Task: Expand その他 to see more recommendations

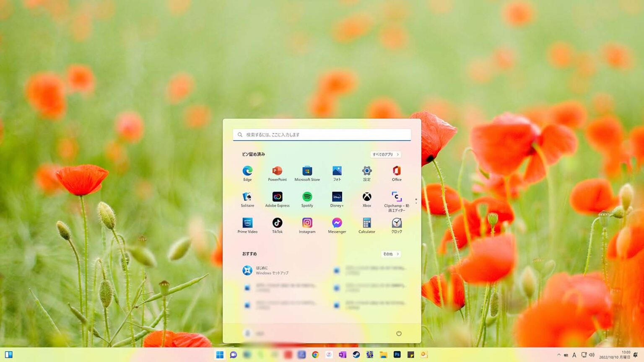Action: click(390, 254)
